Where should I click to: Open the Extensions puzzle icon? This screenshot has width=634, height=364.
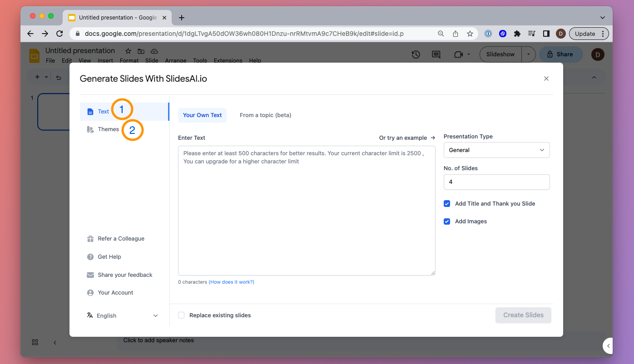point(517,34)
